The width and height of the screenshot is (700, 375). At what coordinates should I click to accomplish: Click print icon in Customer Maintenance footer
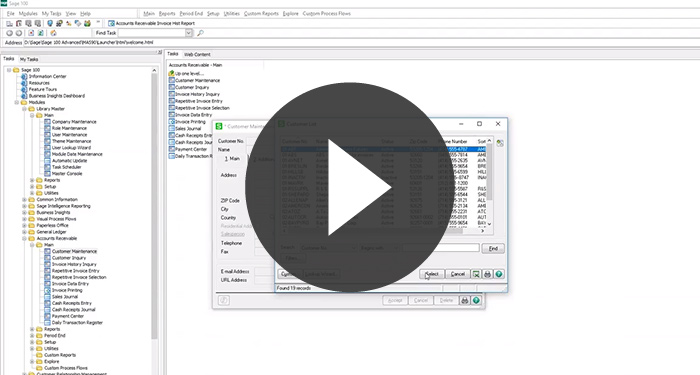point(465,300)
